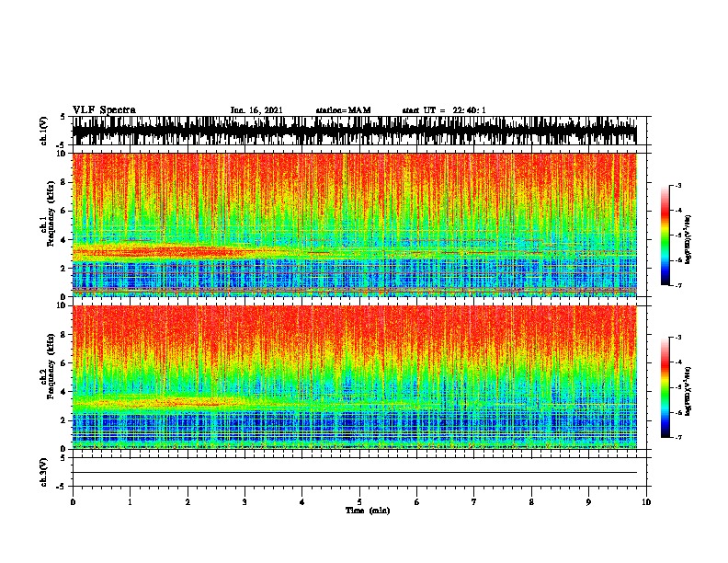Click the ch.1 spectrogram color scale bar
728x563 pixels.
(x=665, y=236)
